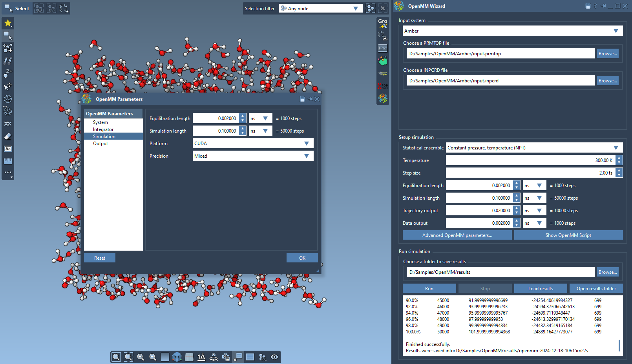Activate the measurement ruler tool

click(x=8, y=161)
